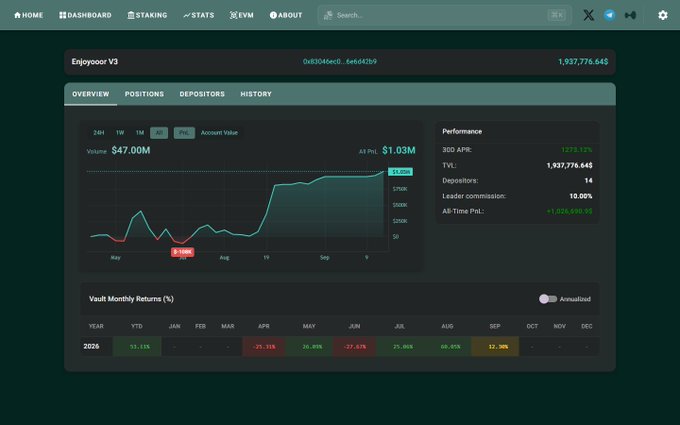The image size is (680, 425).
Task: Select the 24H chart range
Action: click(99, 133)
